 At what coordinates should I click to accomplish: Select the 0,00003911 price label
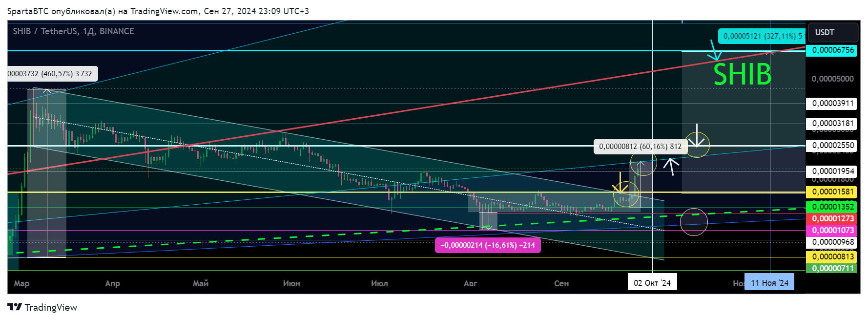(x=831, y=104)
